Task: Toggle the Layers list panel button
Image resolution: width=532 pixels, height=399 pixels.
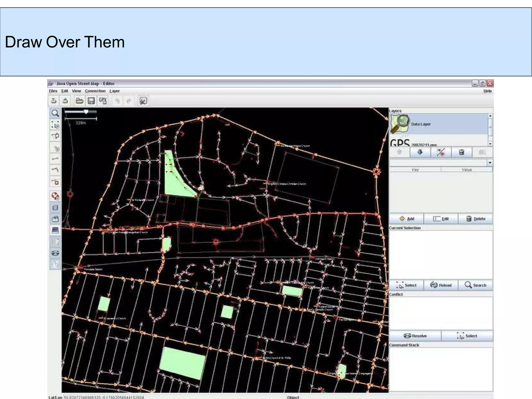Action: click(55, 208)
